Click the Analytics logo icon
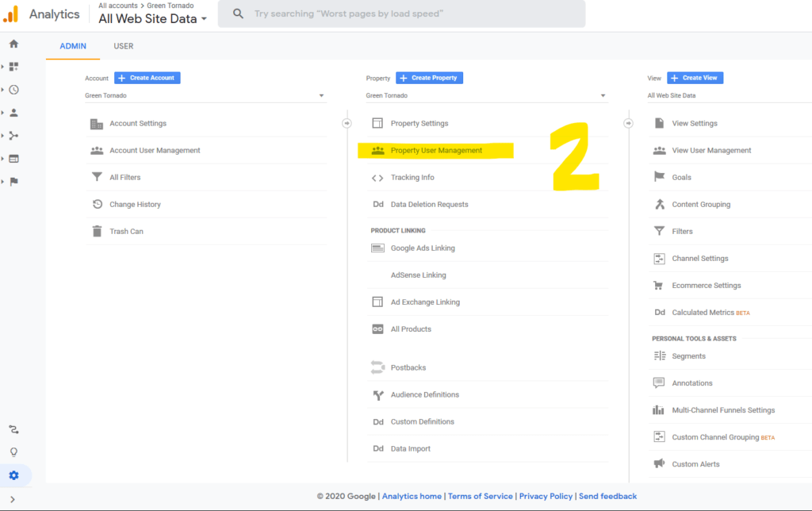Screen dimensions: 812x511 tap(11, 14)
